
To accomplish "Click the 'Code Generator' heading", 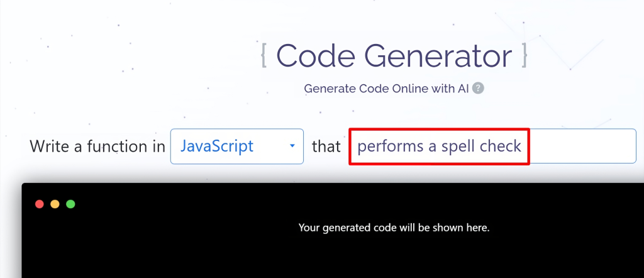I will (x=394, y=56).
